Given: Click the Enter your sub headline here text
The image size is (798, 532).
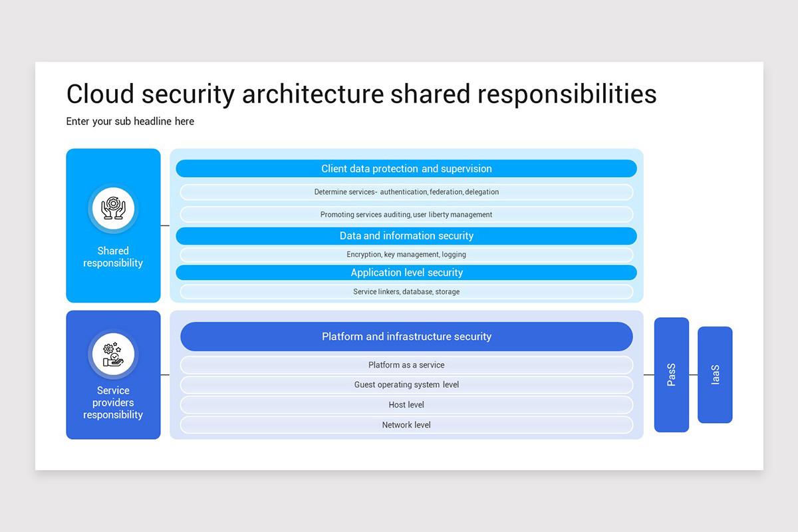Looking at the screenshot, I should [x=130, y=121].
